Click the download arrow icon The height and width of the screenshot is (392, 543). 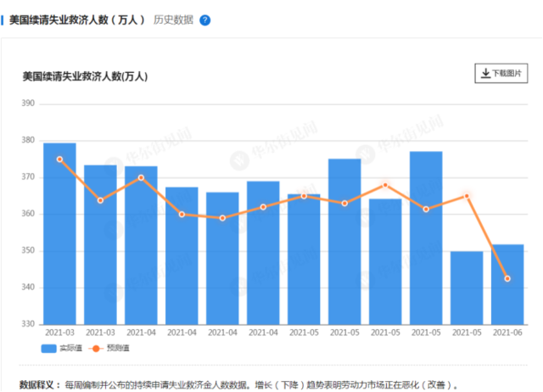486,73
